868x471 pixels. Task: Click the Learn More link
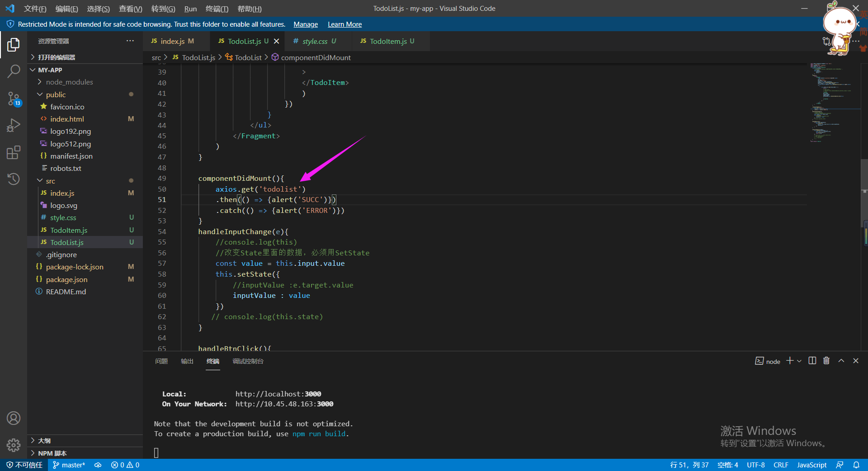point(344,24)
